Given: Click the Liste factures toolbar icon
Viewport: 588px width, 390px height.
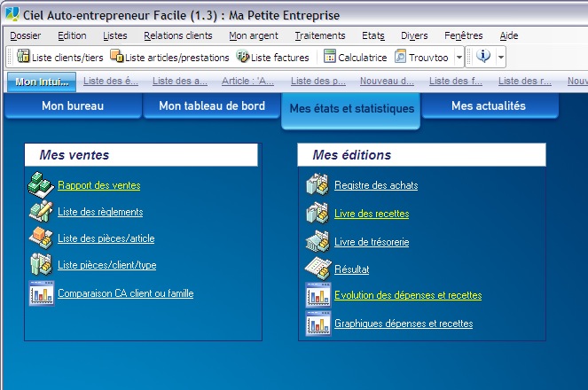Looking at the screenshot, I should [x=243, y=56].
